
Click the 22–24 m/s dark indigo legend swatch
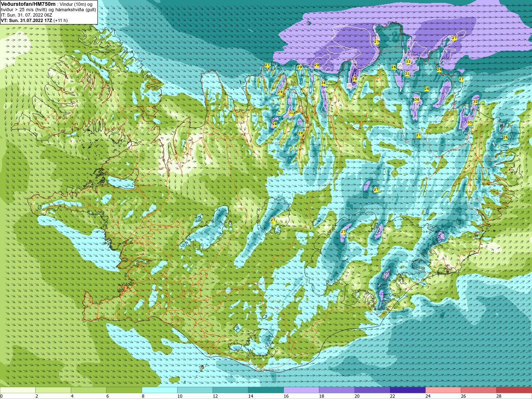click(408, 390)
